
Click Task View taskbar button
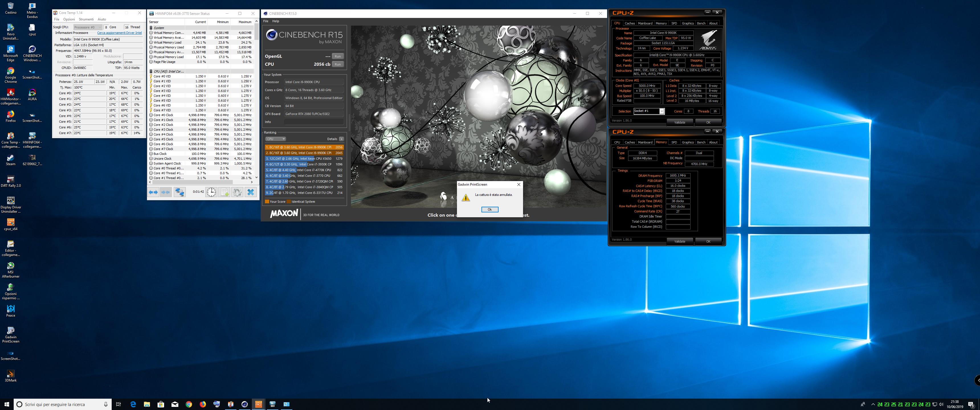point(118,404)
